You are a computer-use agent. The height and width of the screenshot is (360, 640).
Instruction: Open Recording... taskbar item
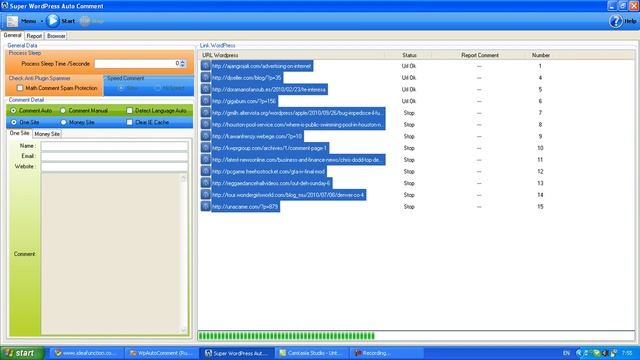click(x=386, y=353)
